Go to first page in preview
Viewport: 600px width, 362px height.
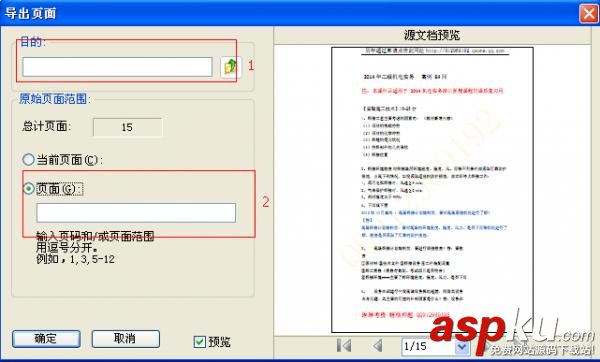(x=344, y=346)
